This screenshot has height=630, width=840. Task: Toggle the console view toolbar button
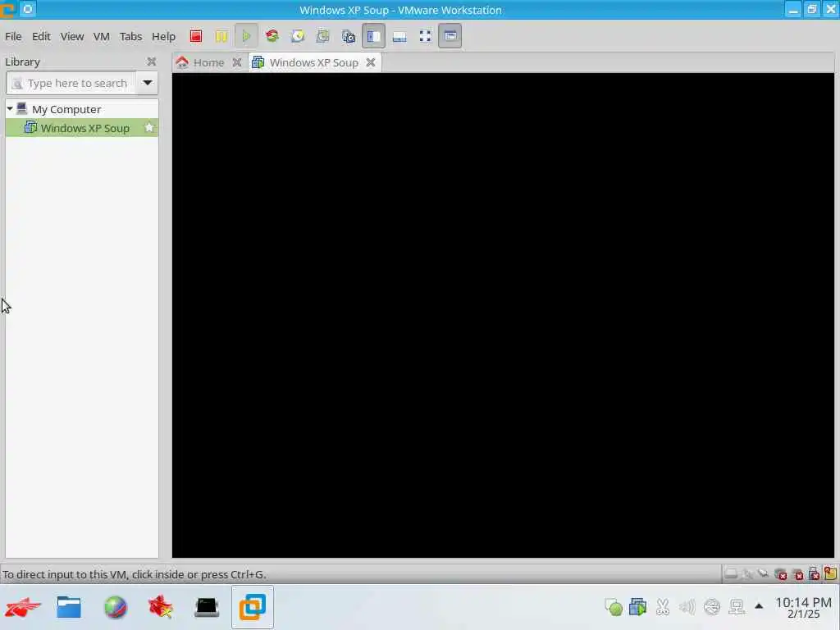click(450, 36)
